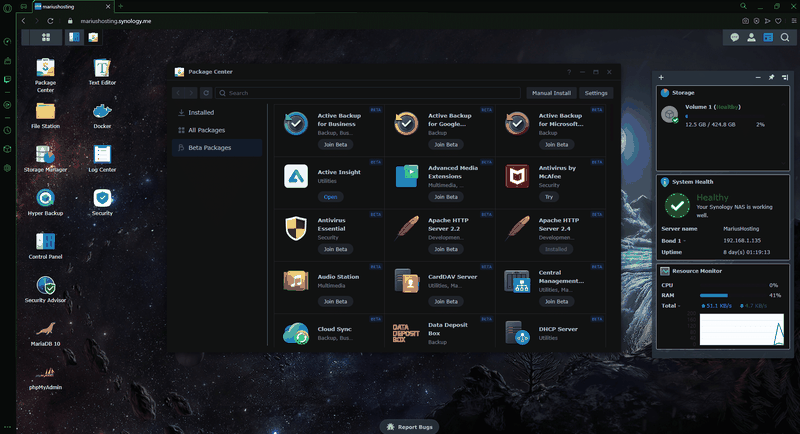This screenshot has height=434, width=800.
Task: Refresh the Package Center list
Action: [x=206, y=93]
